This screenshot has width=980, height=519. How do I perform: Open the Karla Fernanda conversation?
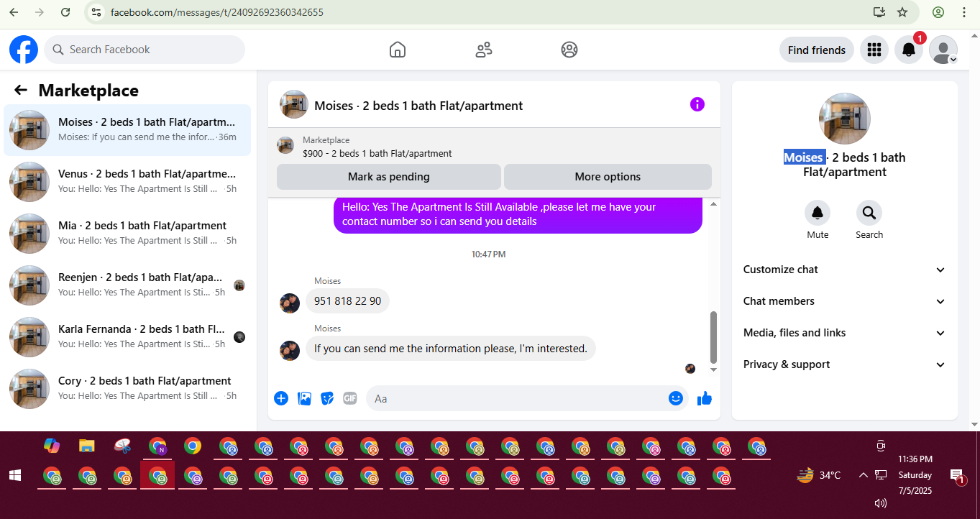[x=127, y=337]
